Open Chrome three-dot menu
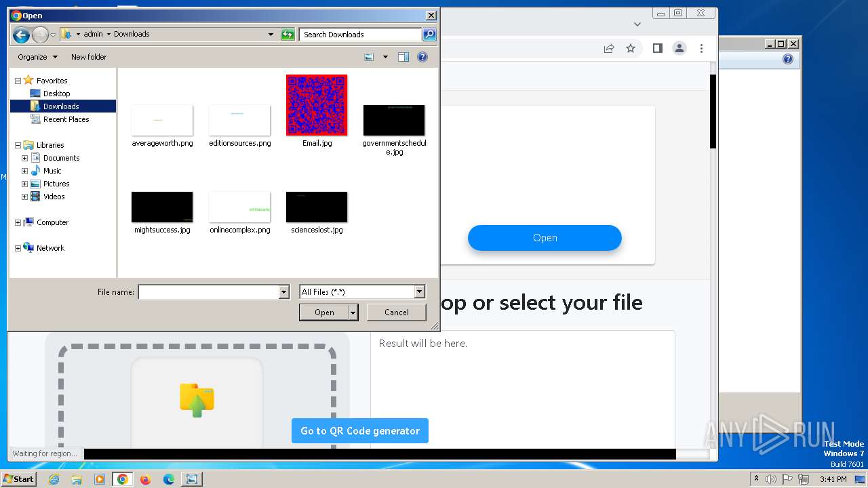The height and width of the screenshot is (488, 868). pyautogui.click(x=701, y=48)
